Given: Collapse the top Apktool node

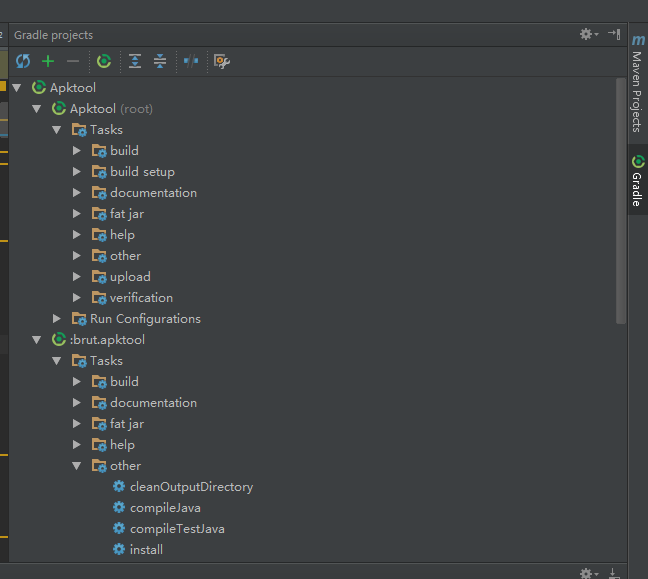Looking at the screenshot, I should [17, 88].
